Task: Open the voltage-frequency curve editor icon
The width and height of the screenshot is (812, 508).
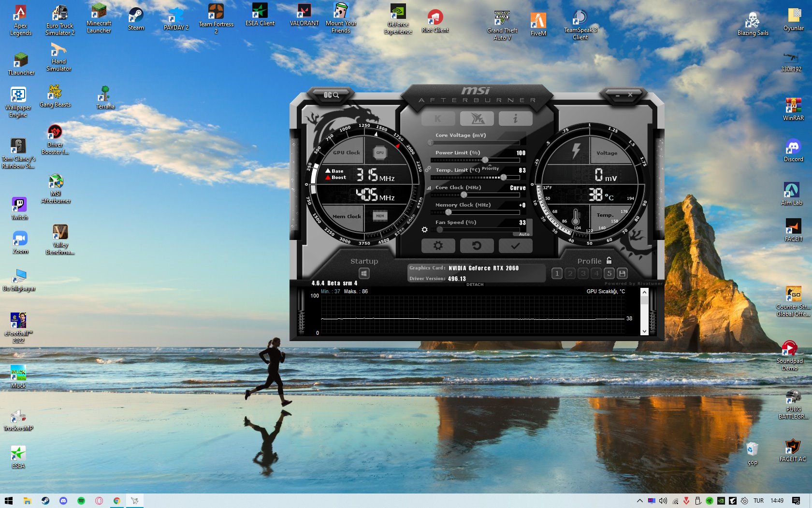Action: (x=429, y=188)
